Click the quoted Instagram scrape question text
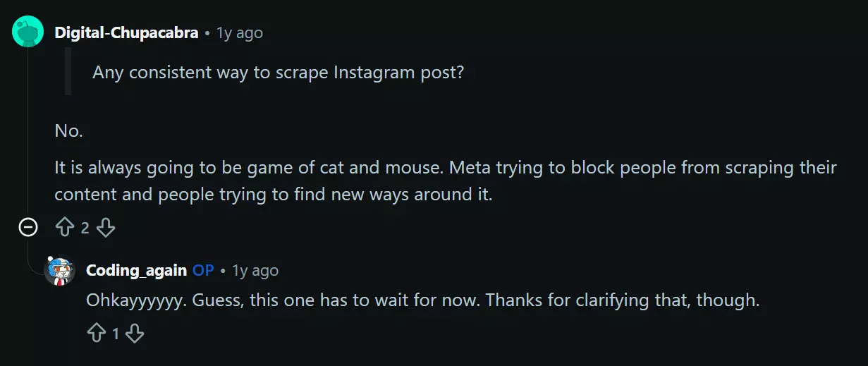The width and height of the screenshot is (868, 366). [278, 72]
